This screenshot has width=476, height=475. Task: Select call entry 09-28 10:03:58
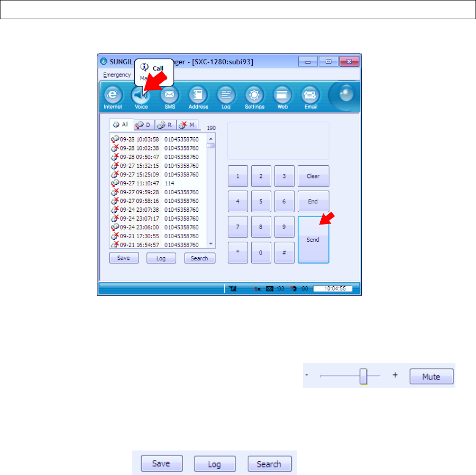pos(158,139)
